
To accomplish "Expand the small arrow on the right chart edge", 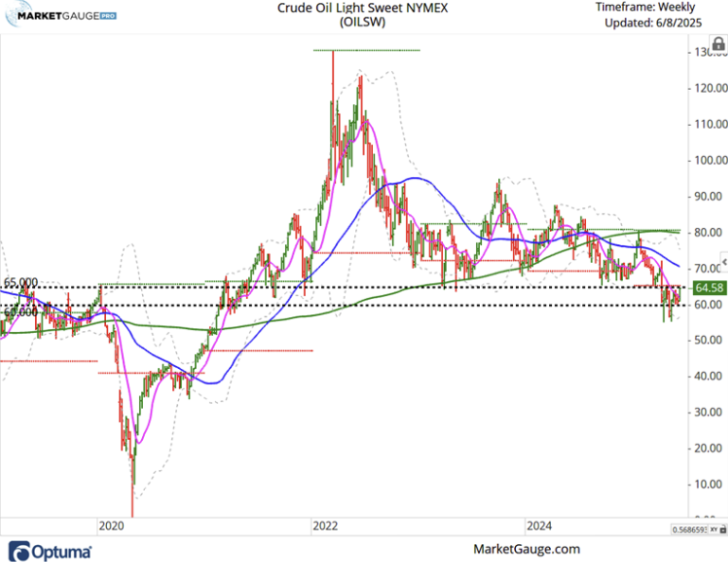I will (723, 260).
